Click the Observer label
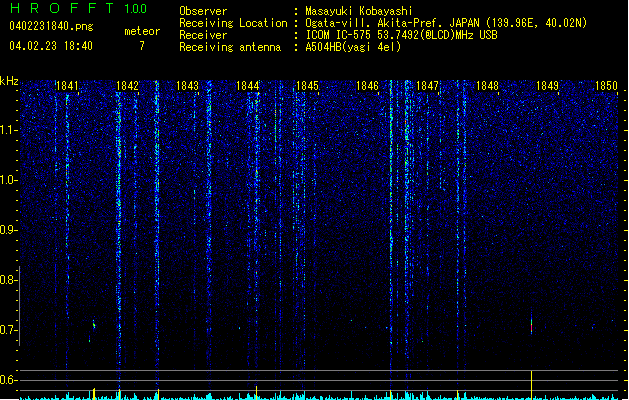This screenshot has width=629, height=400. coord(203,11)
